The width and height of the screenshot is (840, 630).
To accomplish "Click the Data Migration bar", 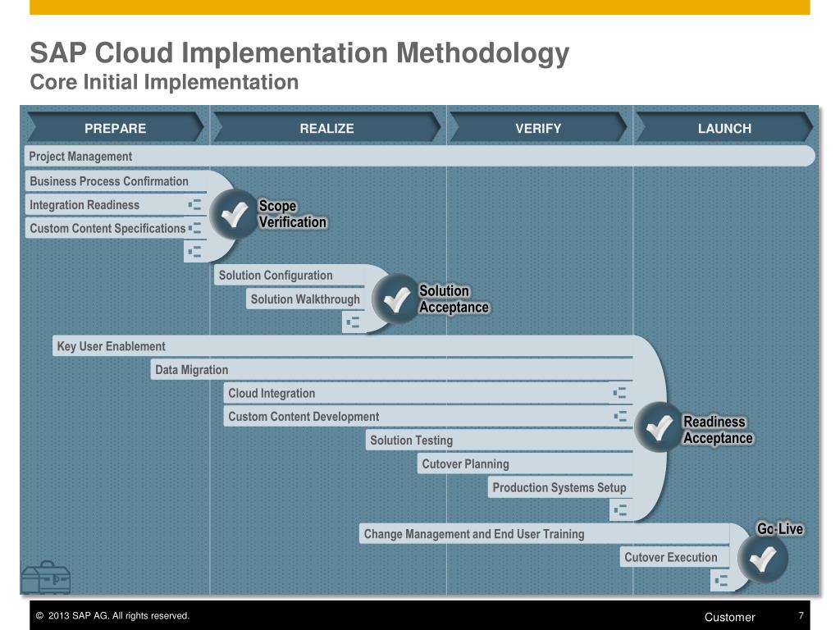I will [392, 370].
